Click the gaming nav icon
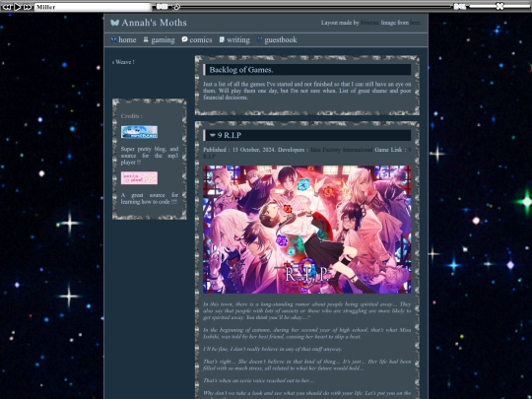Screen dimensions: 532x399 (146, 39)
